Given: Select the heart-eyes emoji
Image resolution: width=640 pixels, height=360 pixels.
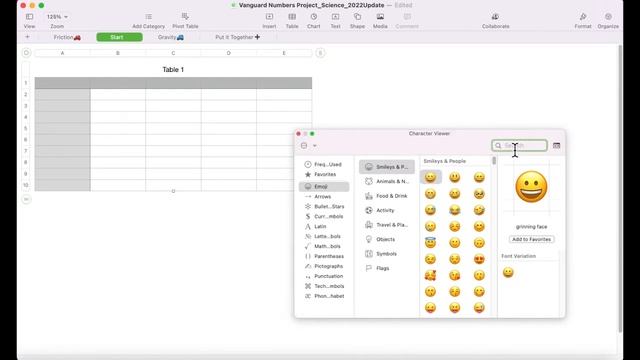Looking at the screenshot, I should tap(479, 259).
